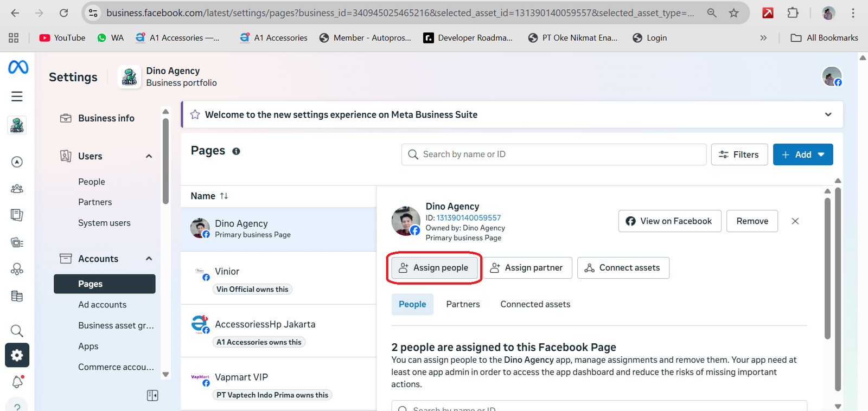The image size is (868, 411).
Task: Click the Meta logo icon
Action: pos(18,67)
